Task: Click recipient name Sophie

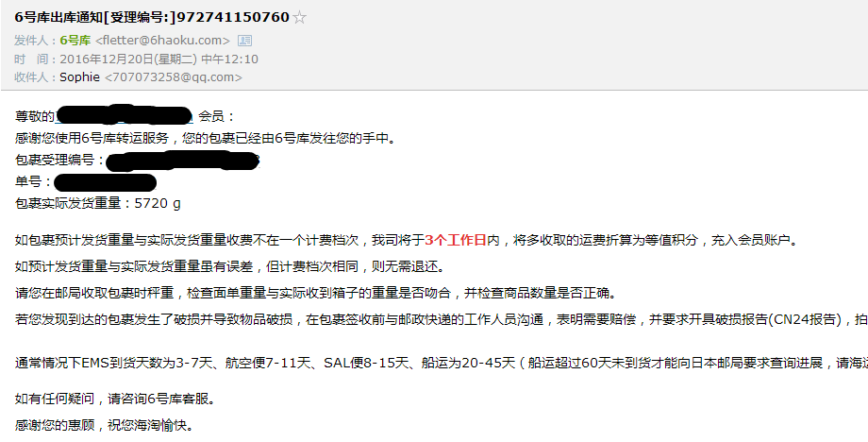Action: pyautogui.click(x=79, y=77)
